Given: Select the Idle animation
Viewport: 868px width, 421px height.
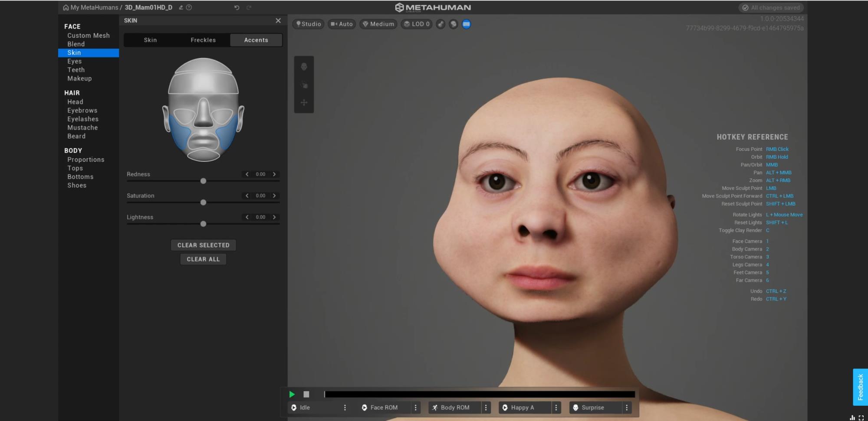Looking at the screenshot, I should (315, 408).
